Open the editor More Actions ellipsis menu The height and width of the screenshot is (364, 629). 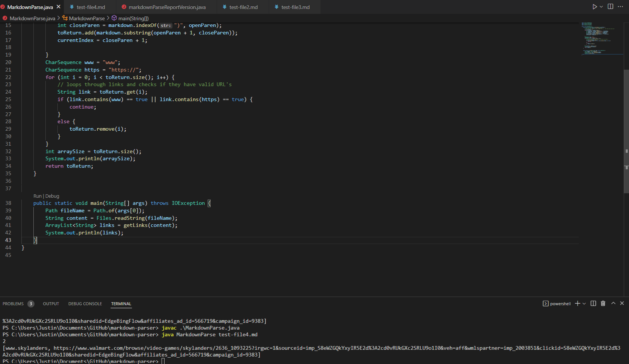(x=620, y=7)
